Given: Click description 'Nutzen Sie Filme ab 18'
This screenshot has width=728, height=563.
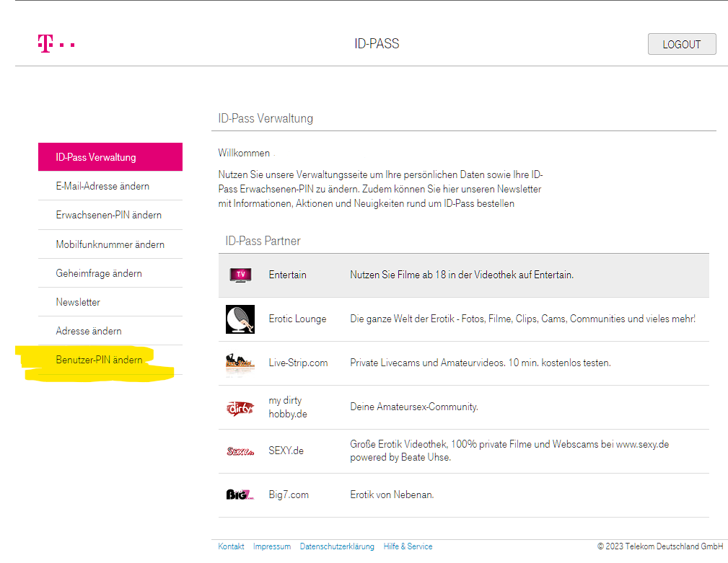Looking at the screenshot, I should pyautogui.click(x=462, y=275).
